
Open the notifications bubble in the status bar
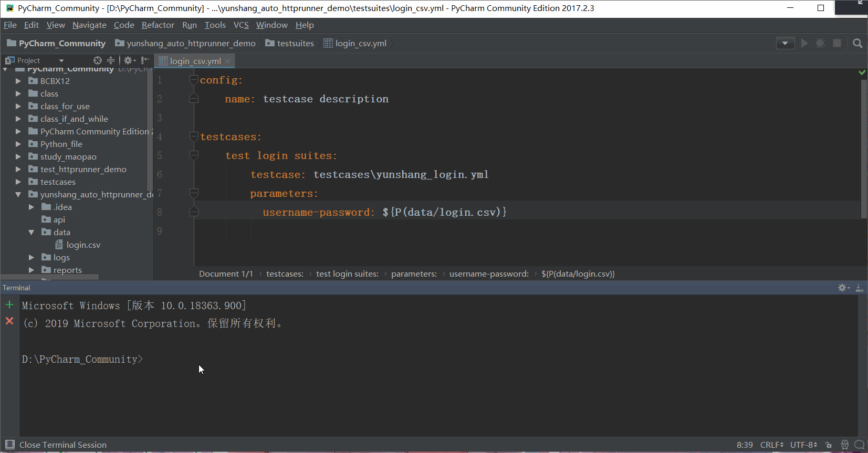(860, 445)
